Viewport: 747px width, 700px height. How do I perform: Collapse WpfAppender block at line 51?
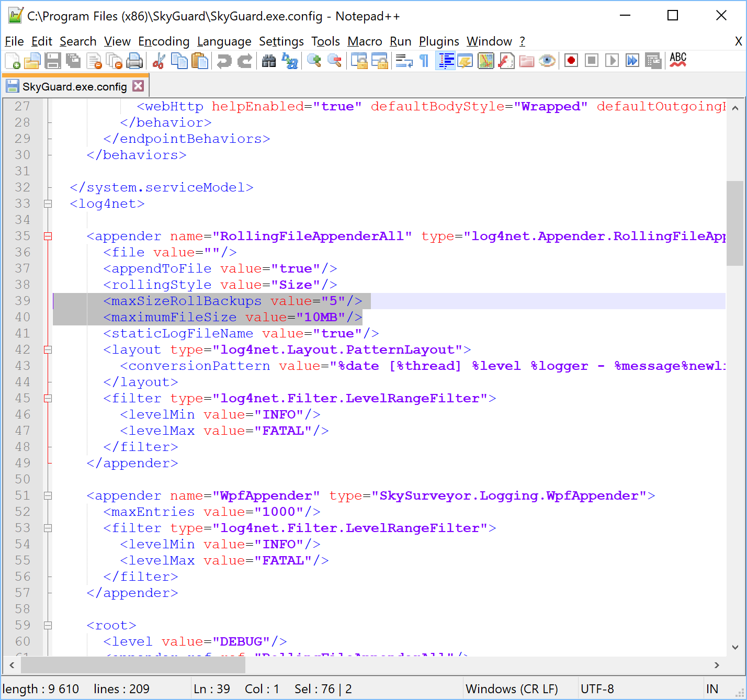pyautogui.click(x=48, y=495)
